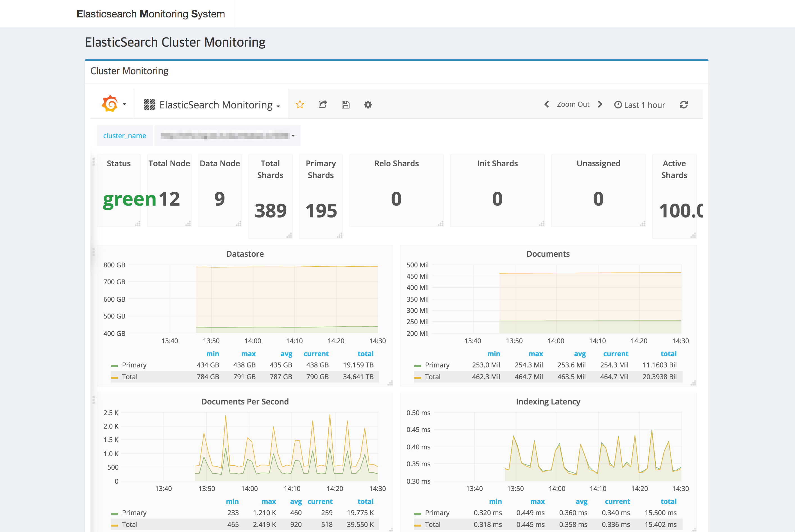Expand the cluster_name value dropdown
The width and height of the screenshot is (795, 532).
point(227,136)
